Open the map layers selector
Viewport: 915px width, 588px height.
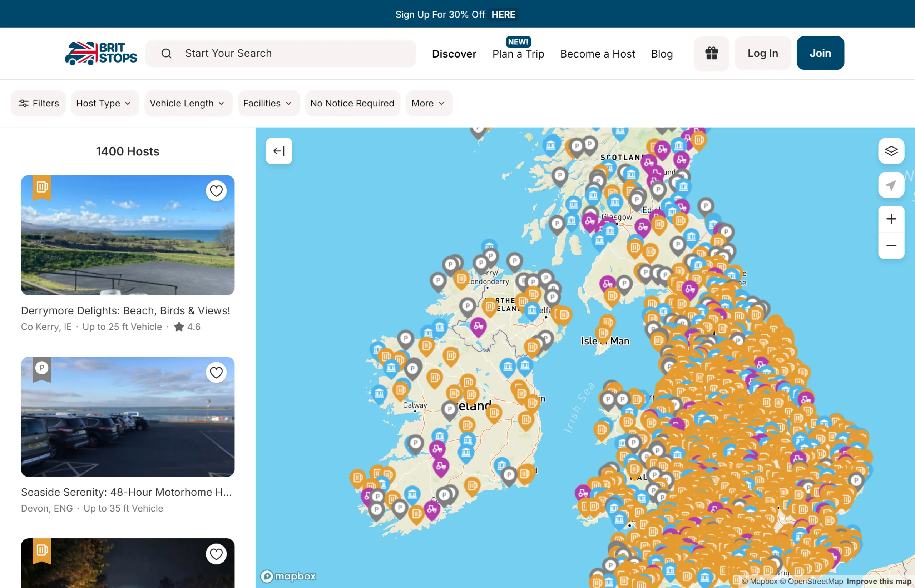coord(891,151)
